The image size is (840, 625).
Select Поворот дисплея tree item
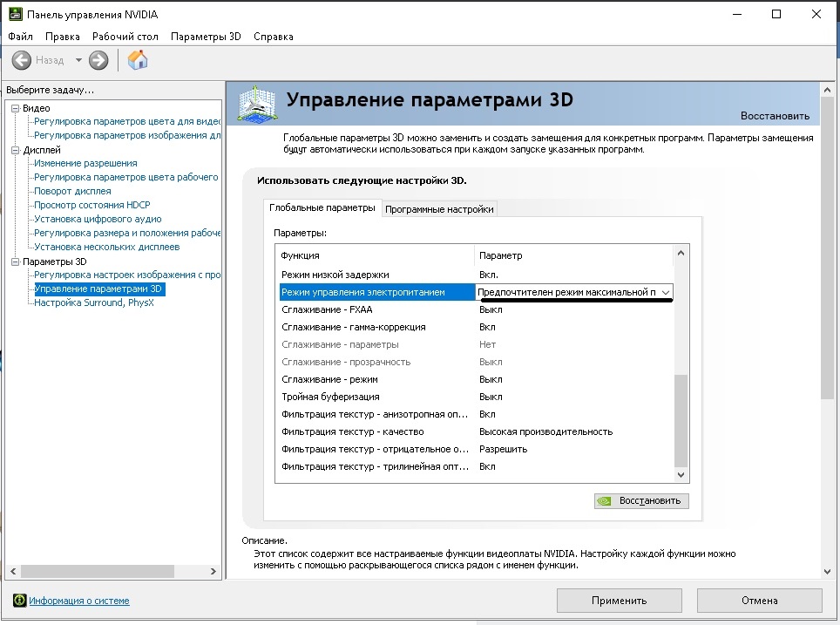[x=73, y=191]
